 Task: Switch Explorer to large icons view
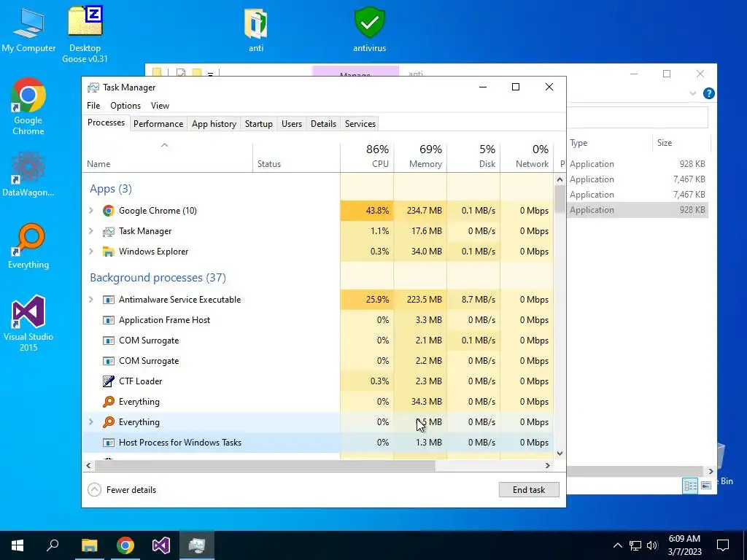706,485
